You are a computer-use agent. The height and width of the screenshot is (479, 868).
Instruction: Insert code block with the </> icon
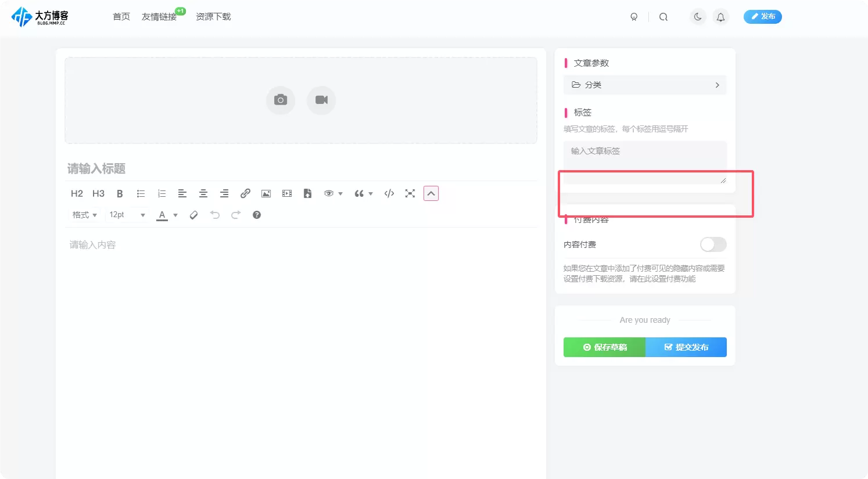(389, 193)
